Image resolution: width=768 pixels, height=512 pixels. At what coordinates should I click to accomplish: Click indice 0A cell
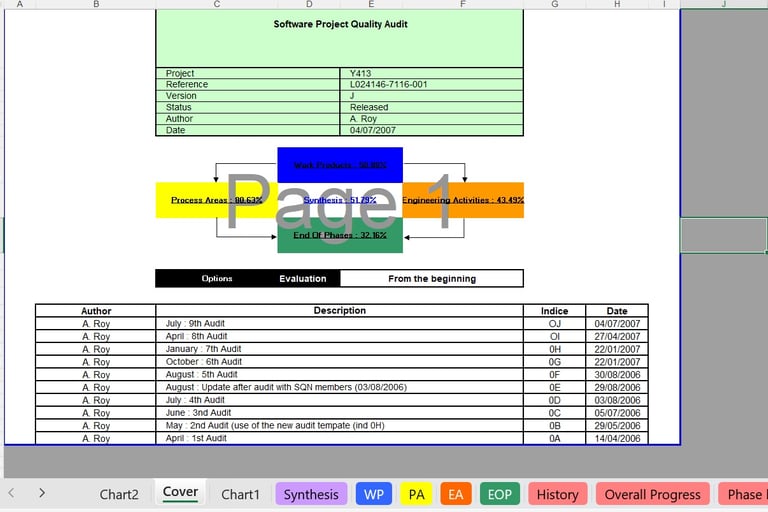tap(554, 438)
